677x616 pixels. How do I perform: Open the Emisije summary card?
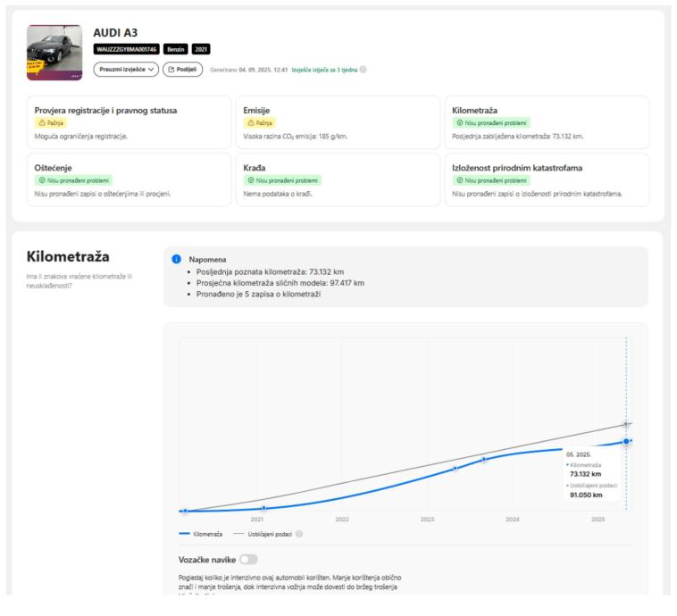pos(338,122)
